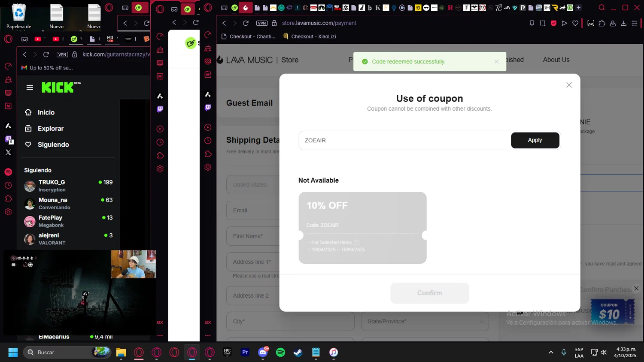Click the disabled Confirm button
Viewport: 644px width, 362px height.
point(429,293)
